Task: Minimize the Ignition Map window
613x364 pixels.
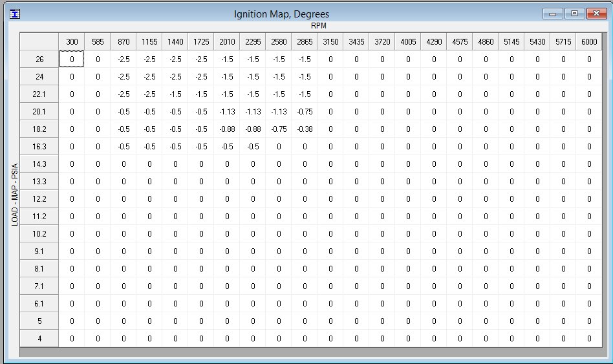Action: point(552,14)
